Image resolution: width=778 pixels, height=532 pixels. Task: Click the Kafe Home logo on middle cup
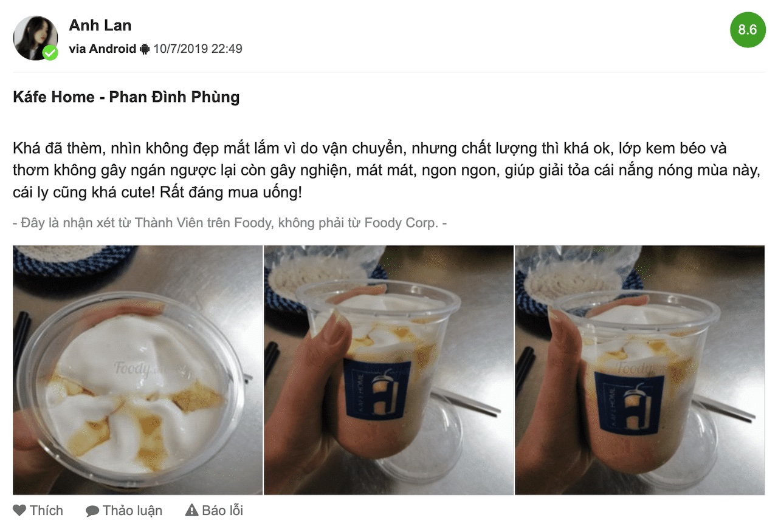[377, 389]
